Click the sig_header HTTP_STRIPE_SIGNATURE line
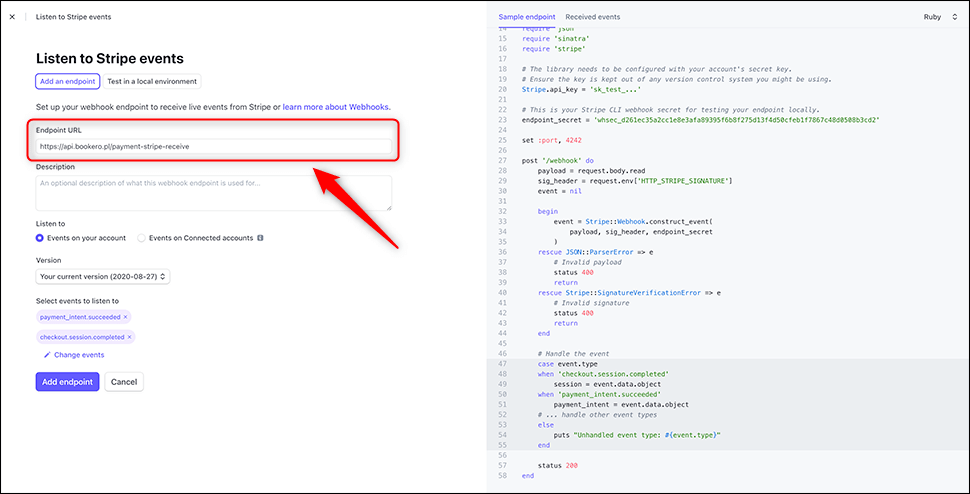The height and width of the screenshot is (494, 970). tap(635, 180)
